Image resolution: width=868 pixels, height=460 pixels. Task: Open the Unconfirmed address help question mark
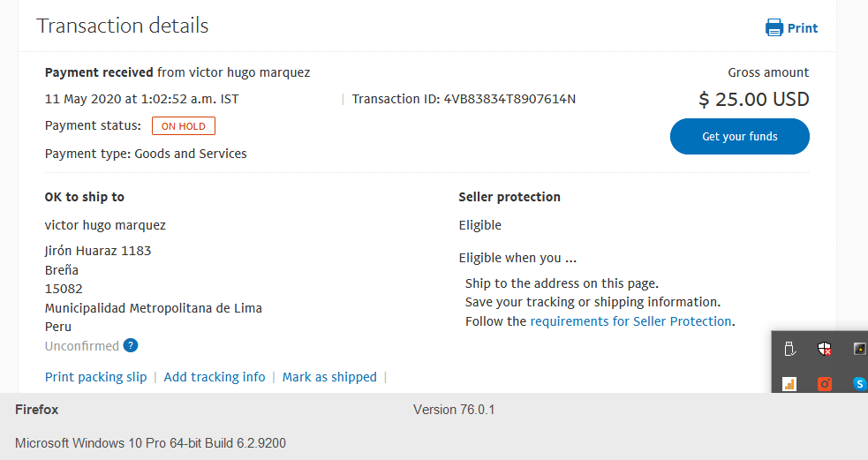131,345
